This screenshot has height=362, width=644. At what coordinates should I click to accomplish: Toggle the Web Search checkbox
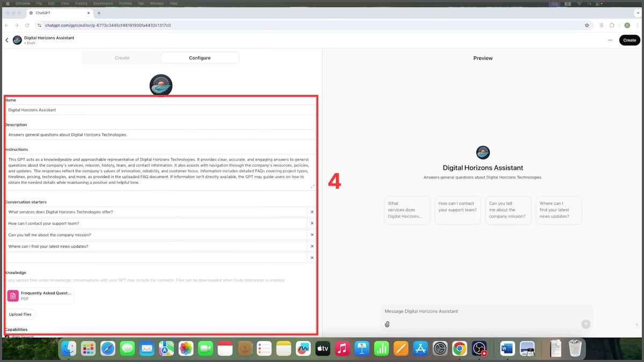click(x=7, y=337)
